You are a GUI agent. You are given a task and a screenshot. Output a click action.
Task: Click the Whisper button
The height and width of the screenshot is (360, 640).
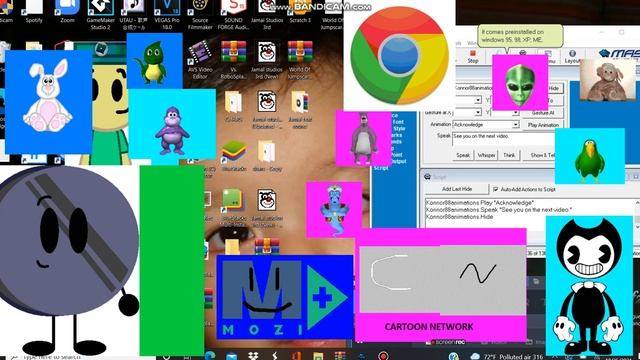[x=487, y=155]
